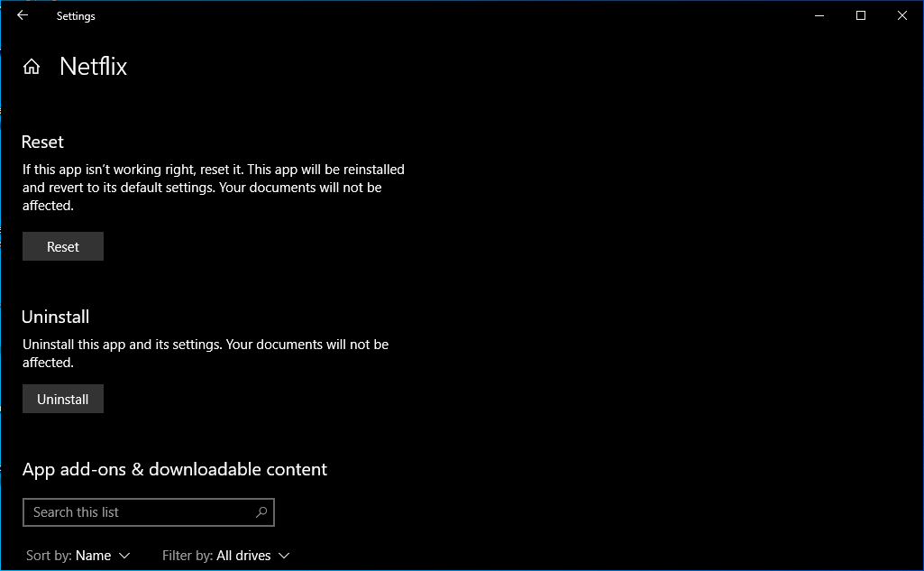Select the Uninstall section heading
The image size is (924, 571).
[x=56, y=317]
